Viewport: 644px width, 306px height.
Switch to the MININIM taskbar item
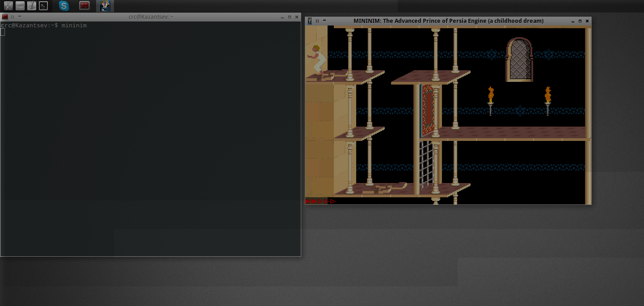point(105,6)
